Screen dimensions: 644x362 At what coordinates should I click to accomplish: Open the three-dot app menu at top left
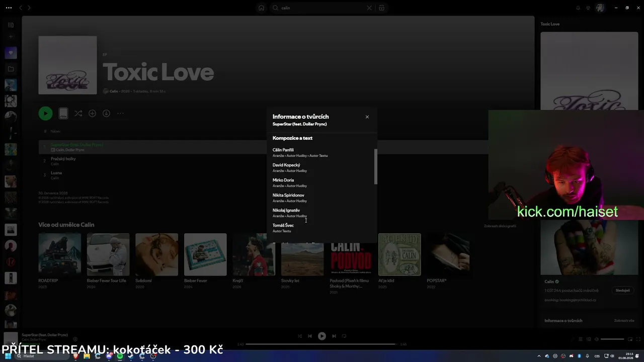coord(9,8)
